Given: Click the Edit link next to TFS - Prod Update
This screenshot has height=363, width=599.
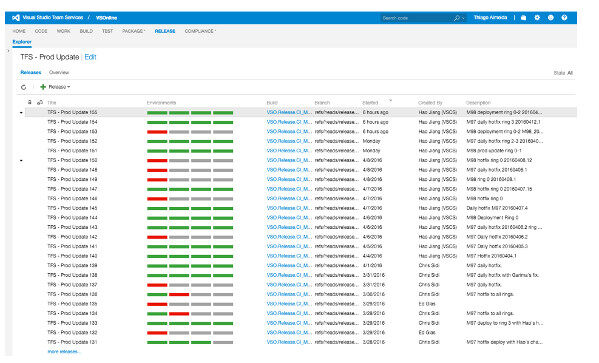Looking at the screenshot, I should coord(90,57).
